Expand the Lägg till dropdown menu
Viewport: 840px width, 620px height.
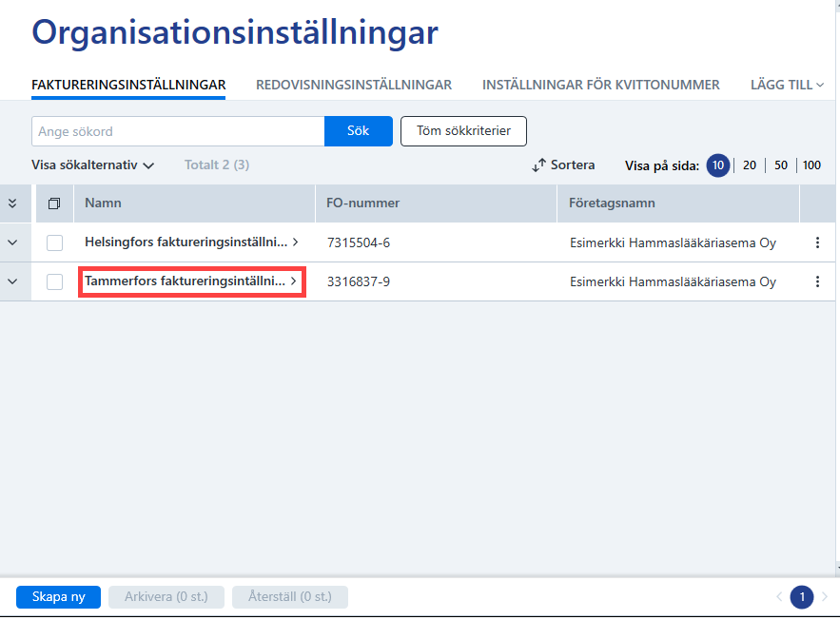coord(787,85)
